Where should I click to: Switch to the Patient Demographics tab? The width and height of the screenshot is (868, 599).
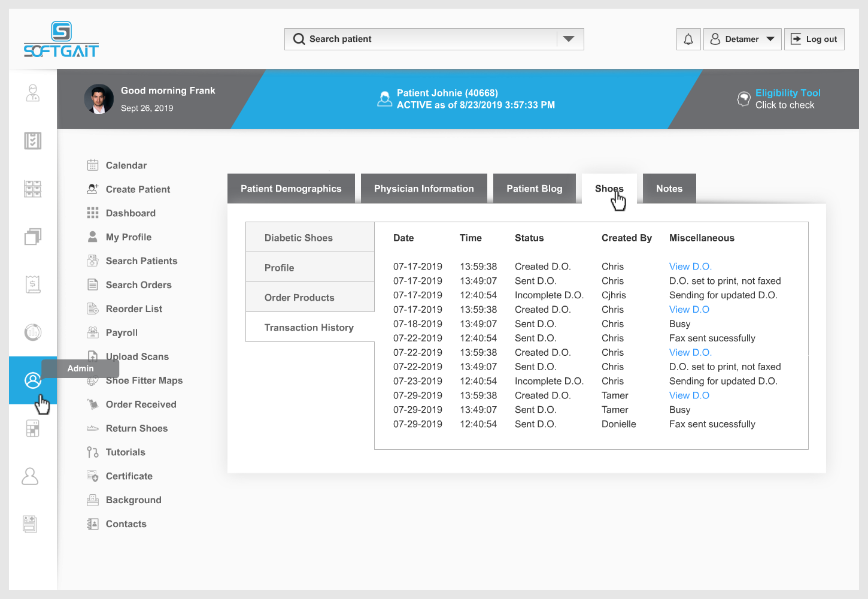[291, 189]
